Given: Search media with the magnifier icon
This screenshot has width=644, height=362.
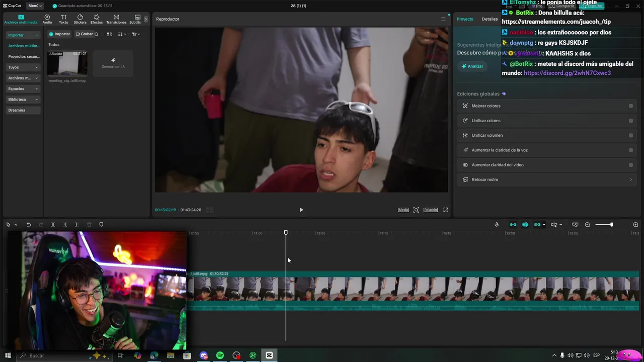Looking at the screenshot, I should point(97,34).
